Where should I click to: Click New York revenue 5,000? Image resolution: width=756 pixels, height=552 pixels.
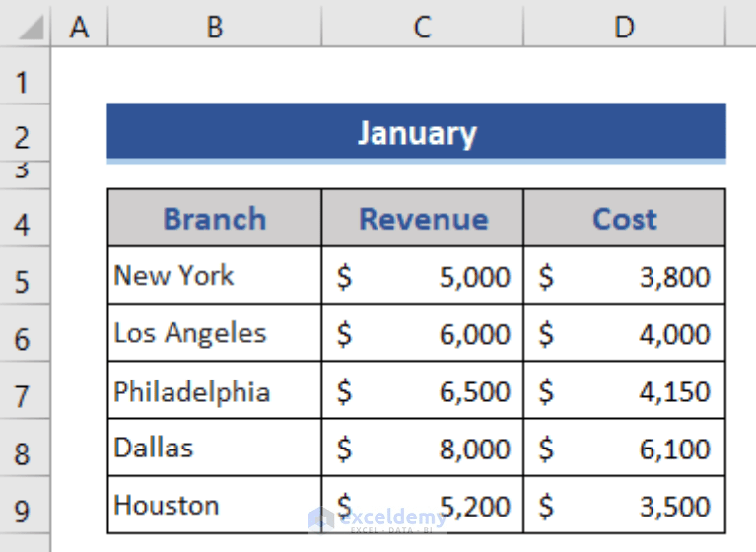click(x=423, y=275)
